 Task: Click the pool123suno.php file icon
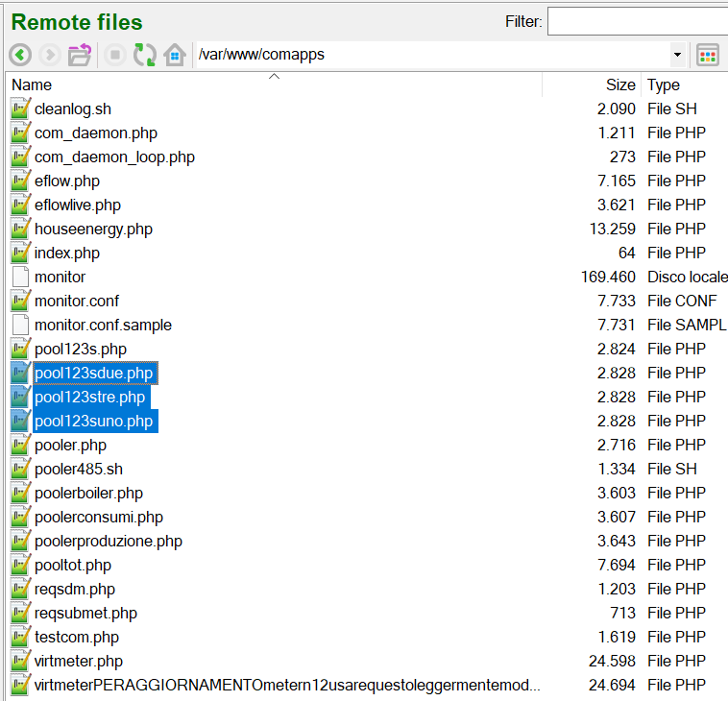(x=20, y=421)
